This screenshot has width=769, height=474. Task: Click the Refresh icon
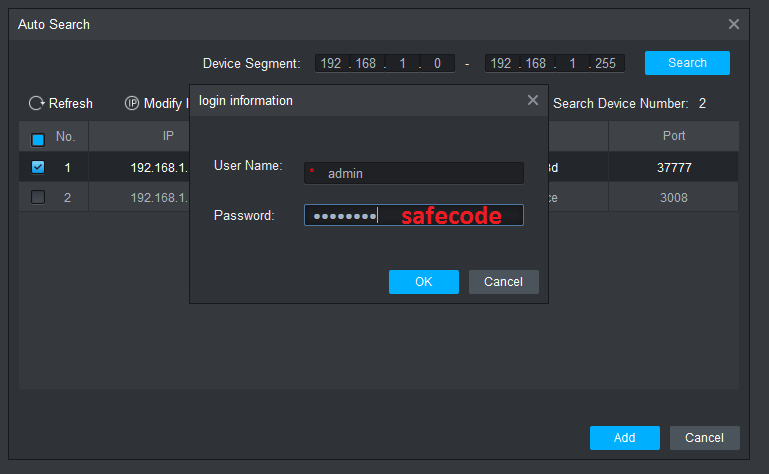coord(37,103)
